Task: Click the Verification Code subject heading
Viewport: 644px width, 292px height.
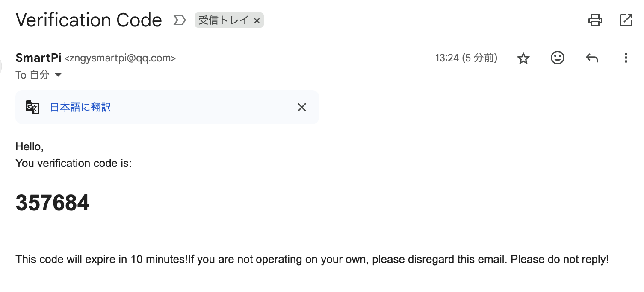Action: pos(89,20)
